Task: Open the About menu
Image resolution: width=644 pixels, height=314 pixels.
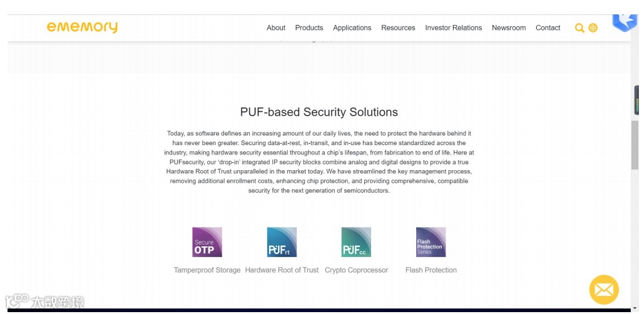Action: (x=276, y=28)
